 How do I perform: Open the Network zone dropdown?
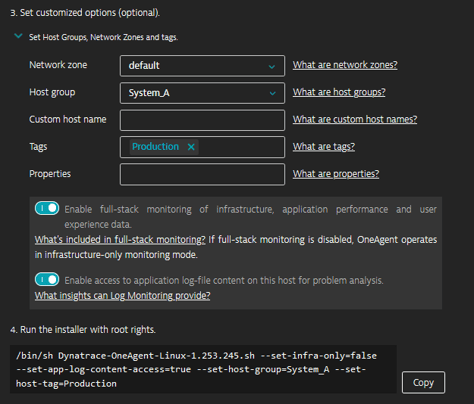(202, 66)
